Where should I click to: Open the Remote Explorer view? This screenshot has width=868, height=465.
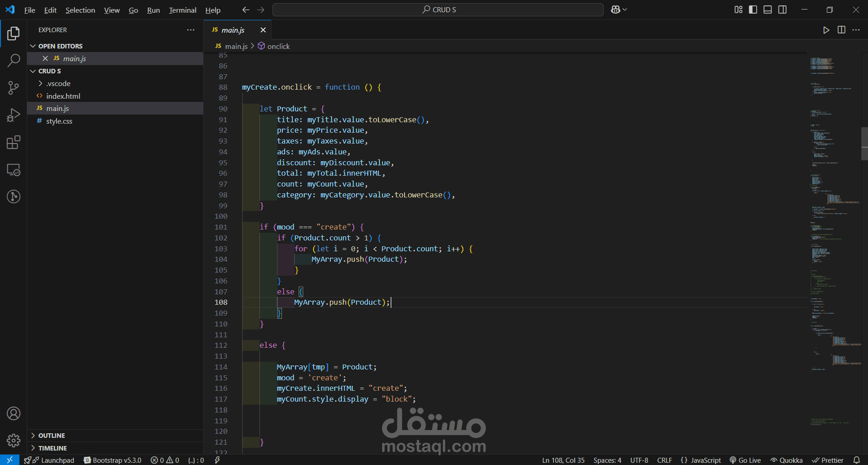coord(14,170)
